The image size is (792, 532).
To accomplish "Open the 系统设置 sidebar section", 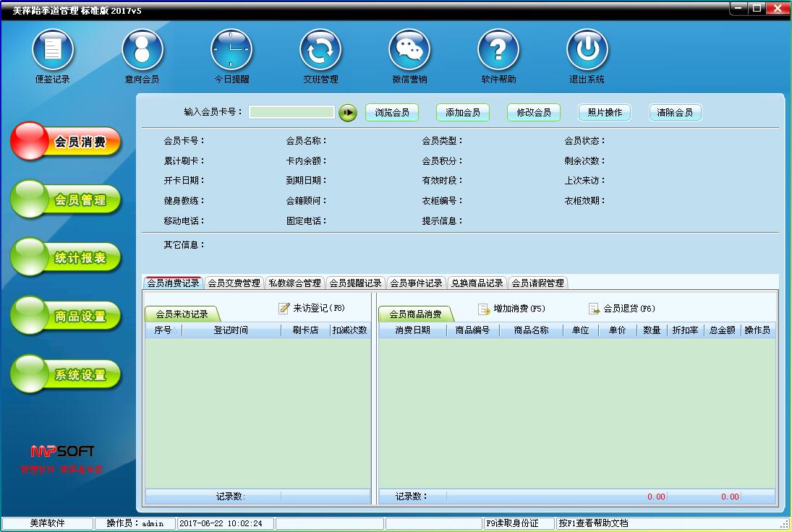I will (66, 374).
